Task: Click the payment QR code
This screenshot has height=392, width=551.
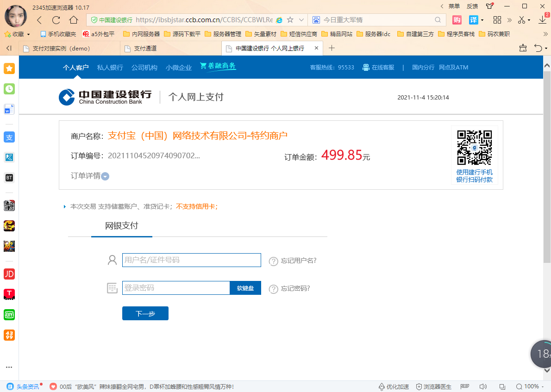Action: coord(475,148)
